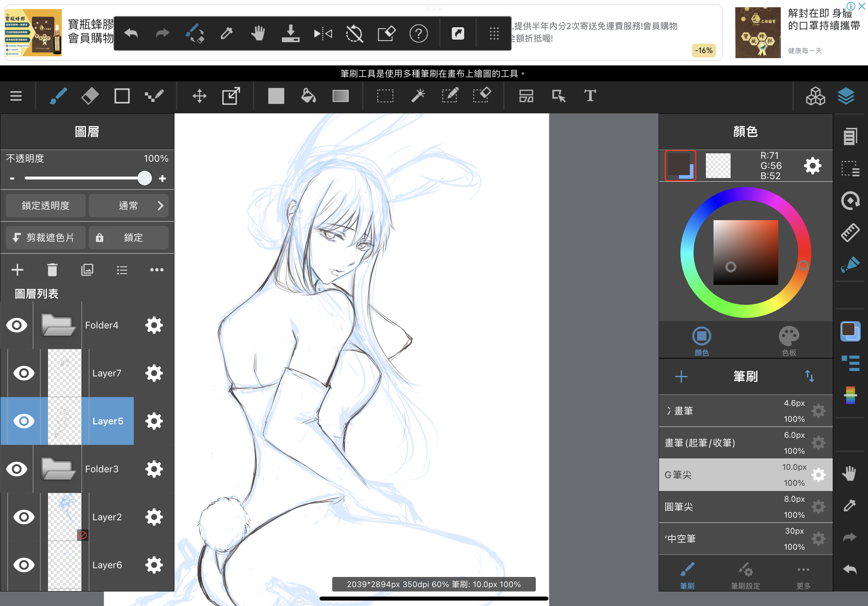Switch to the 顏色 color wheel tab

(702, 341)
